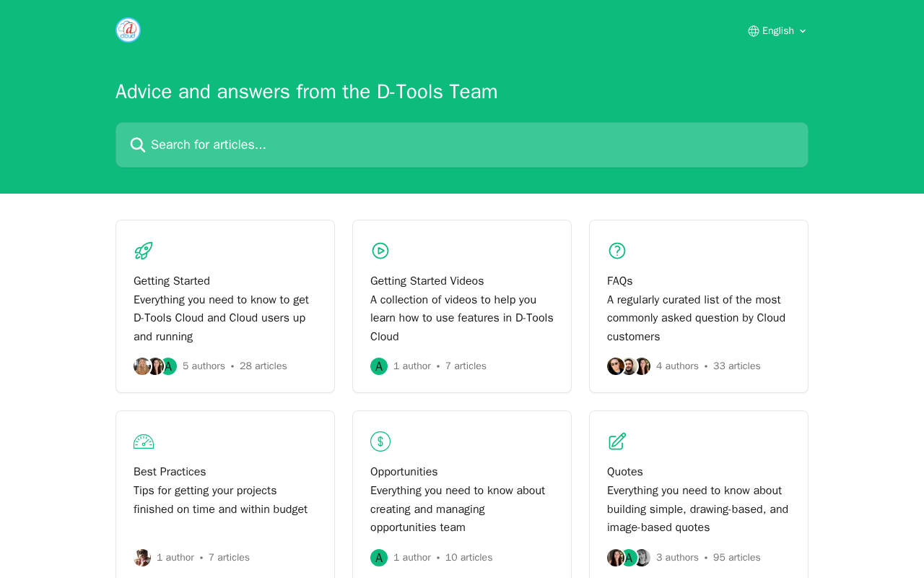This screenshot has height=578, width=924.
Task: Click the D-Tools Cloud logo
Action: (x=128, y=30)
